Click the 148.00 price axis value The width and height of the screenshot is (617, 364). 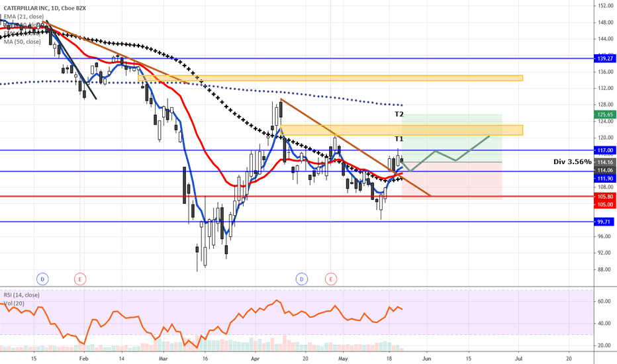click(x=605, y=23)
